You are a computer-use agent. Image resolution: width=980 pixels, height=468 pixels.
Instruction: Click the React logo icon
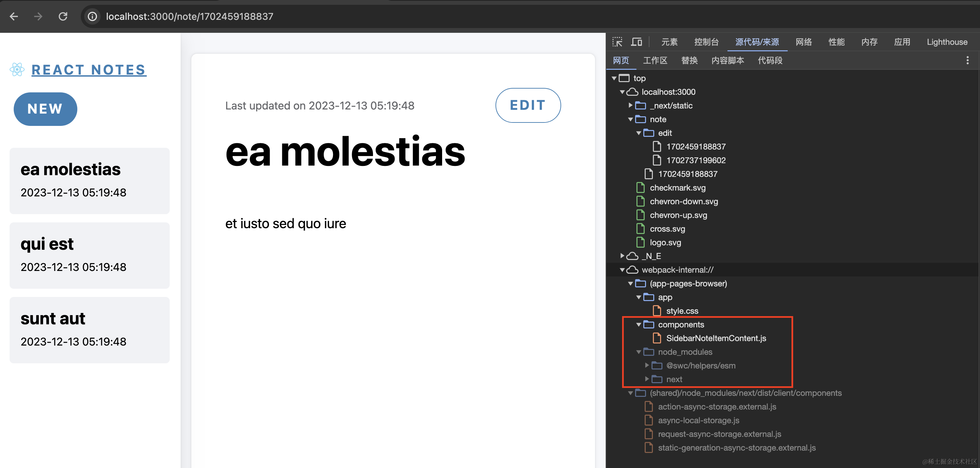(x=17, y=70)
